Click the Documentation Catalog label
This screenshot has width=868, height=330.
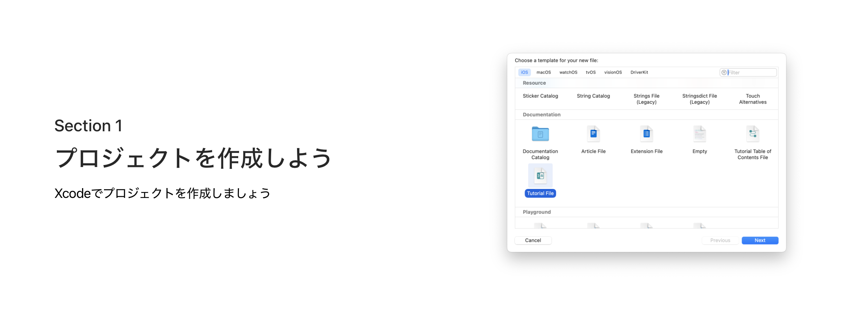tap(540, 154)
